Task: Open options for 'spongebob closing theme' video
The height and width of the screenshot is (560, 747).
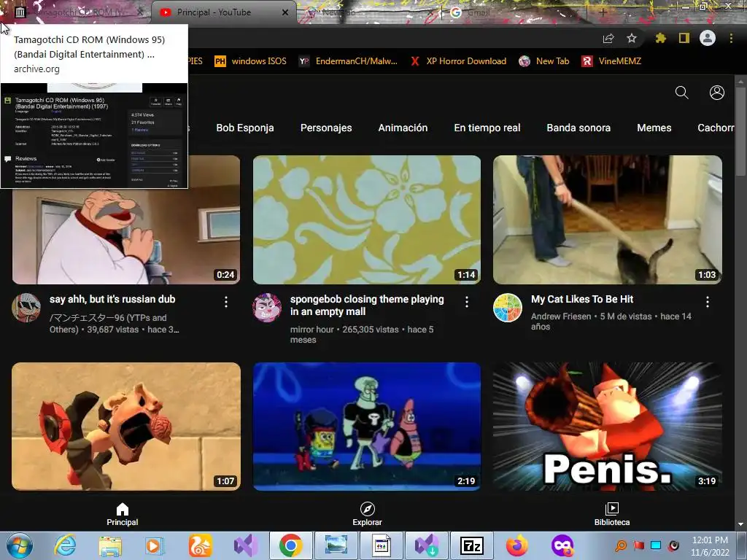Action: click(x=466, y=301)
